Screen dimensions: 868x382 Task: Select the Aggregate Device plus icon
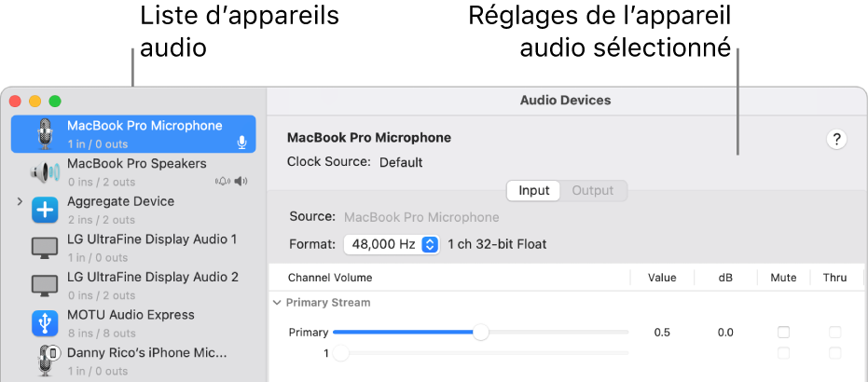tap(45, 211)
